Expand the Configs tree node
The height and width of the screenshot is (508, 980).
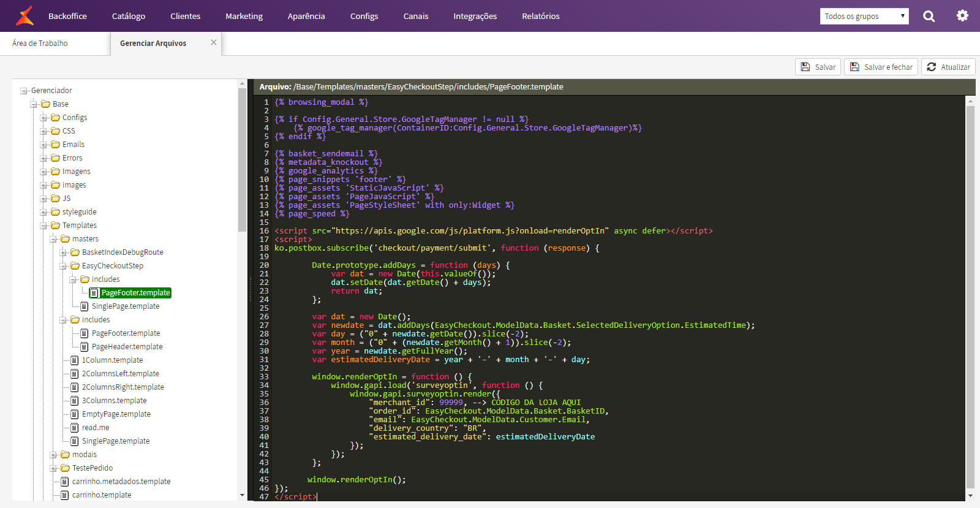(44, 118)
